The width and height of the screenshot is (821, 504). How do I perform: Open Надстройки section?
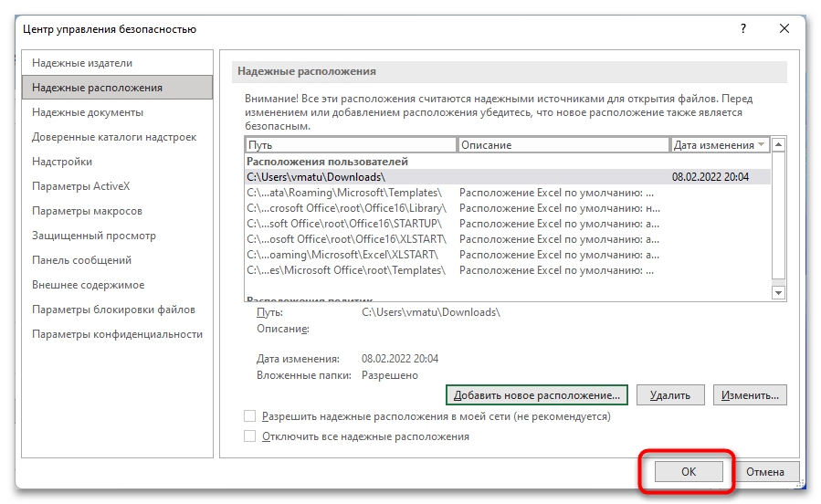(x=117, y=162)
